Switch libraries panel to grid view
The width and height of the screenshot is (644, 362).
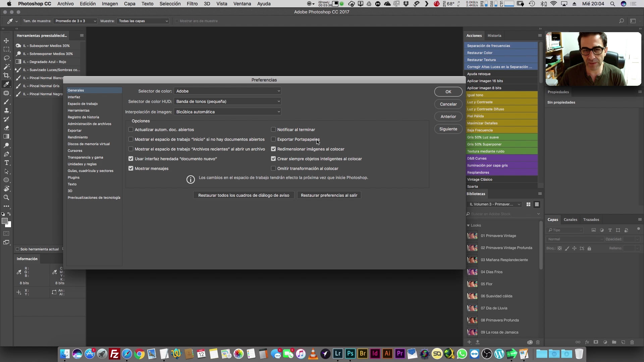[528, 204]
